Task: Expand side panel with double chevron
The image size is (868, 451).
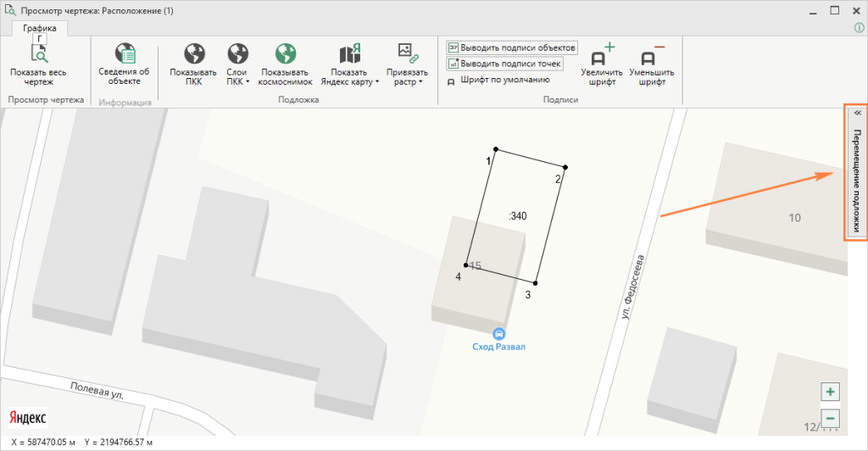Action: click(x=857, y=113)
